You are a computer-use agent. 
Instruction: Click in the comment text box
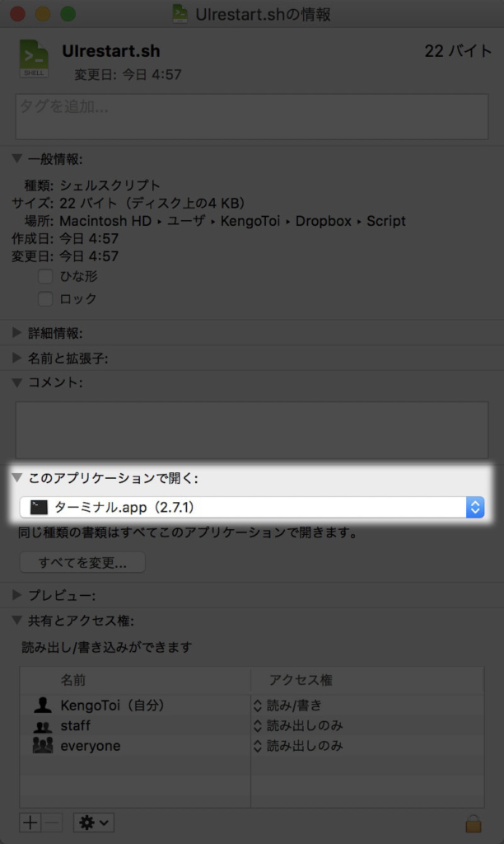pyautogui.click(x=252, y=430)
